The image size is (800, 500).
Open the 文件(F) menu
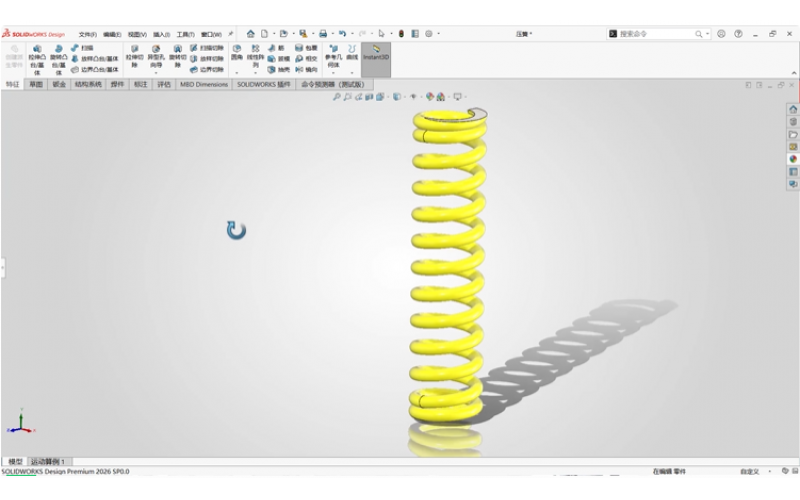coord(88,34)
